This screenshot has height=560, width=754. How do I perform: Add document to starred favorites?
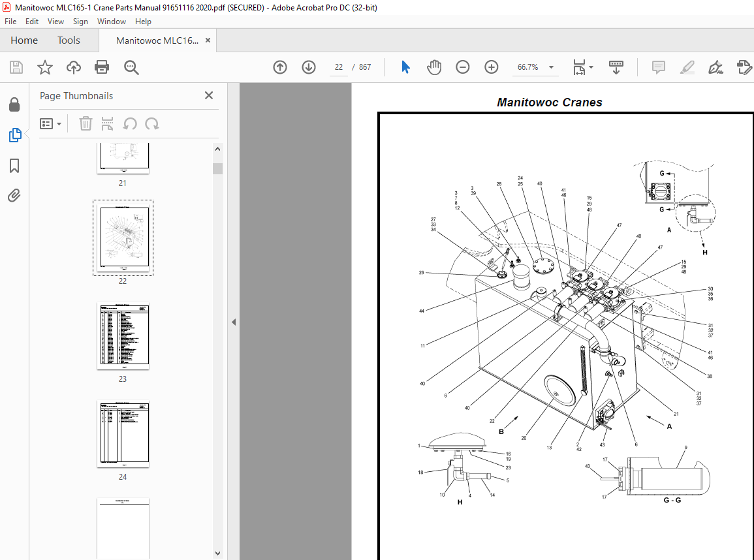tap(45, 67)
